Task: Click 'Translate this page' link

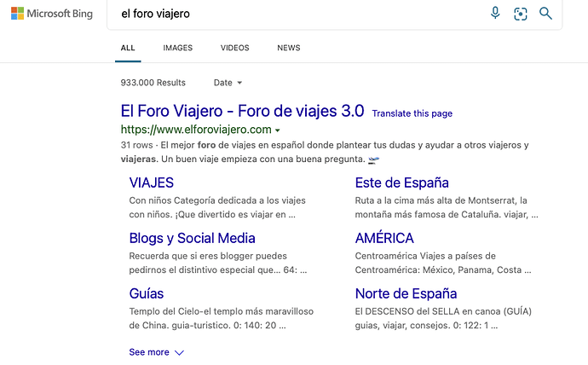Action: click(x=412, y=113)
